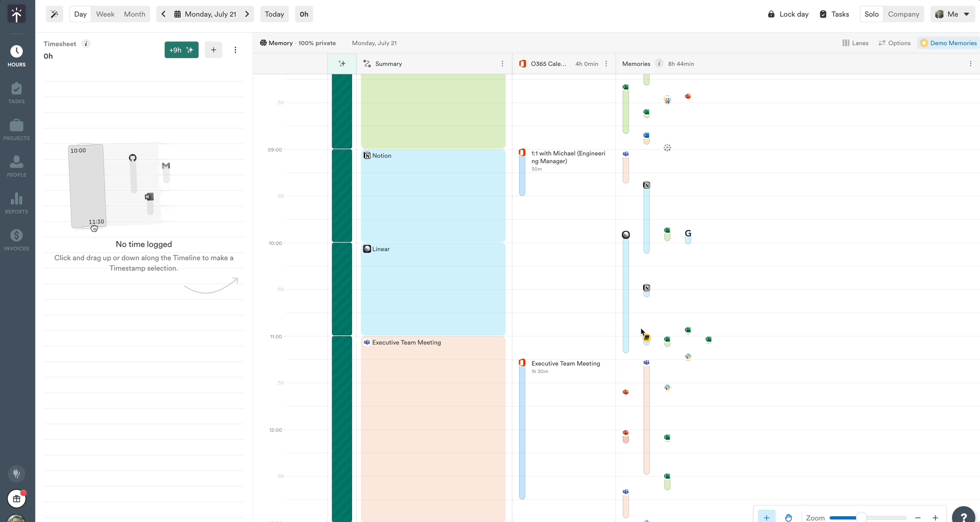Go to the Reports section
Screen dimensions: 980x522
[x=17, y=202]
